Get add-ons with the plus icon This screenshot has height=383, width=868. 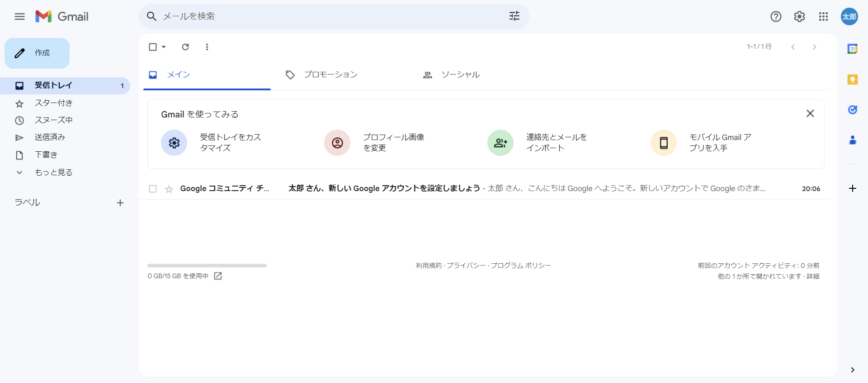click(x=852, y=188)
